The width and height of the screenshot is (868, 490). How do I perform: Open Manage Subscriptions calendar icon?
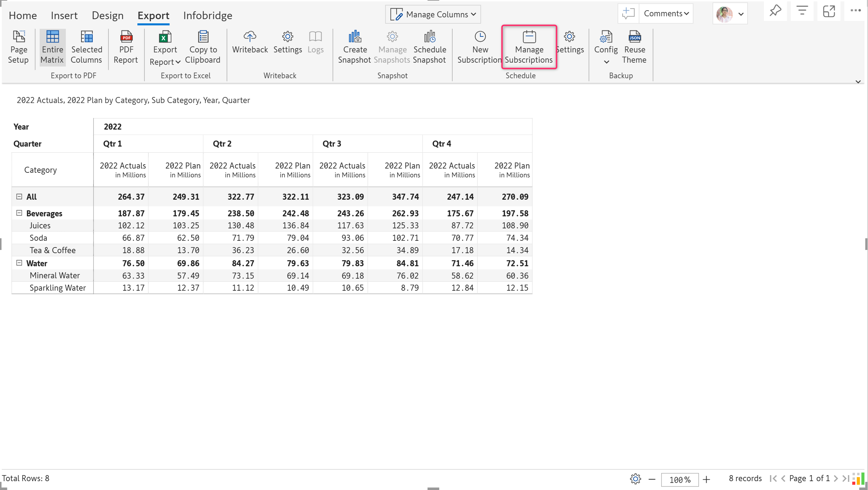click(x=529, y=37)
